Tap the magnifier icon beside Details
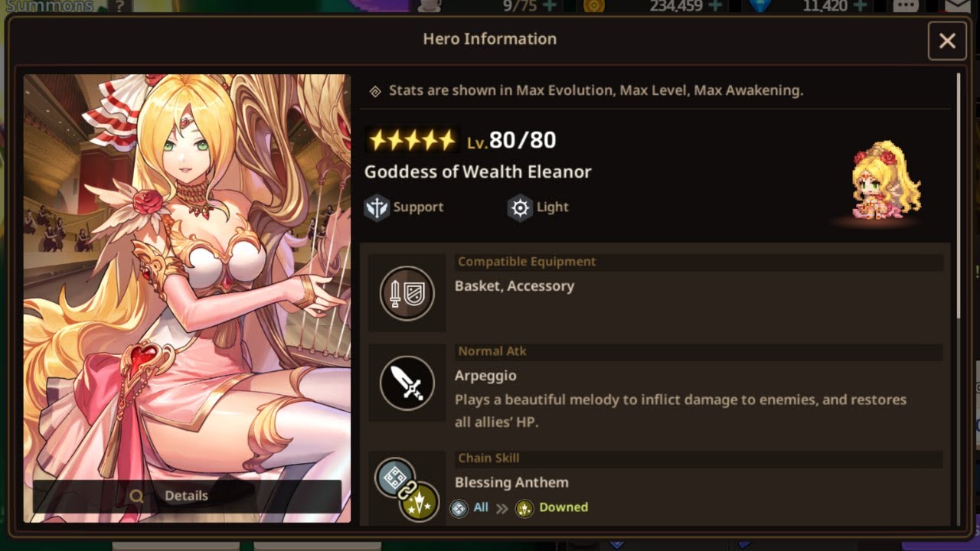The width and height of the screenshot is (980, 551). tap(137, 496)
